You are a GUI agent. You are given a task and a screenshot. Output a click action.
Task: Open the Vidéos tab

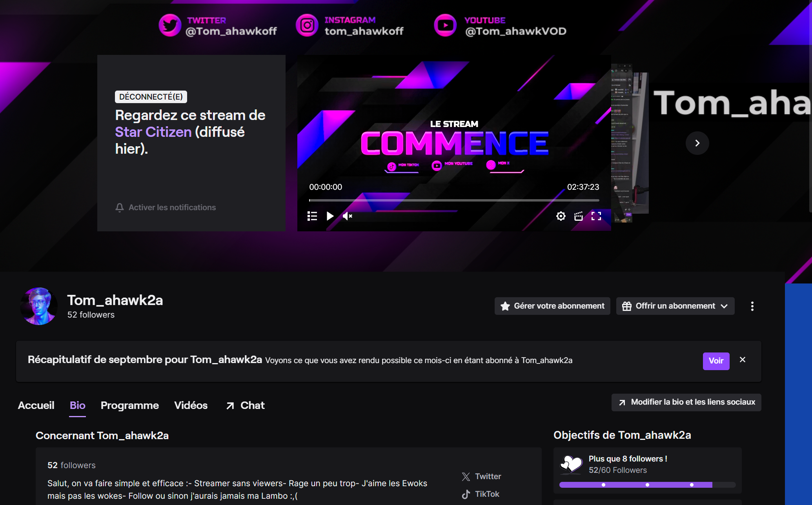pyautogui.click(x=191, y=405)
